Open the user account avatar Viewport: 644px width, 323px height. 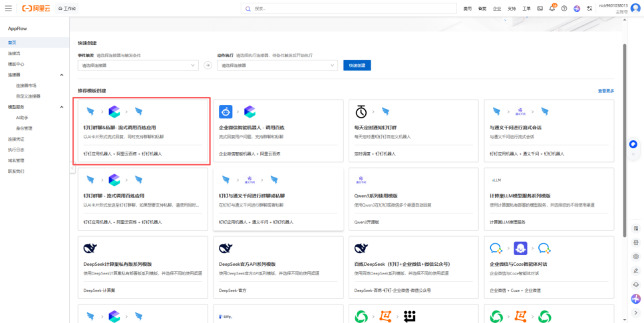coord(635,8)
